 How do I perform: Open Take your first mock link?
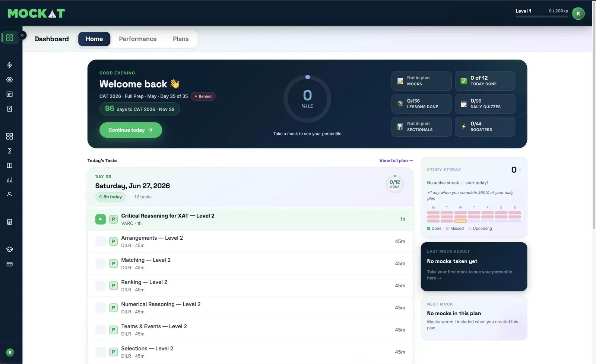pos(469,275)
